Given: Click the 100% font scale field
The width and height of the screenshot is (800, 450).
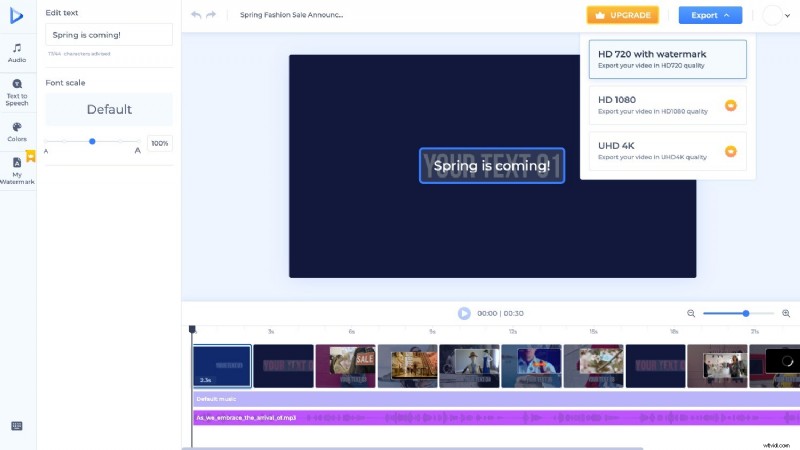Looking at the screenshot, I should [160, 143].
